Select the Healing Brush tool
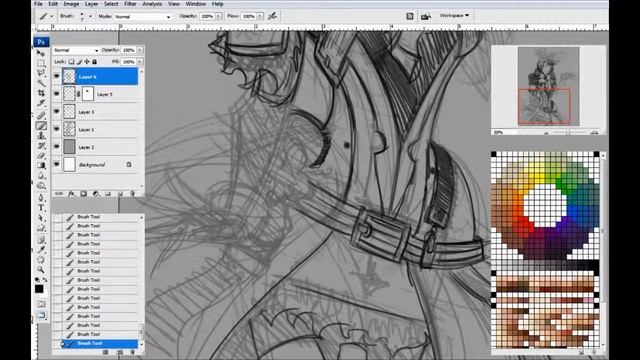The height and width of the screenshot is (360, 640). (x=41, y=116)
